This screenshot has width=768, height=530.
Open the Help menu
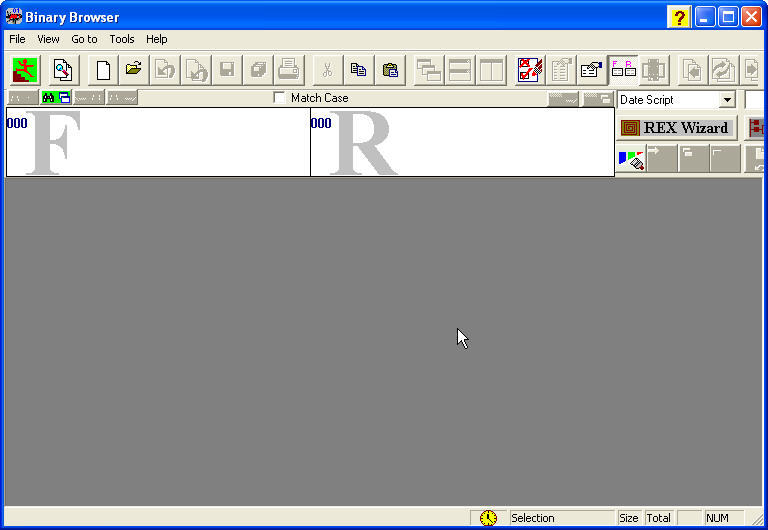point(157,39)
